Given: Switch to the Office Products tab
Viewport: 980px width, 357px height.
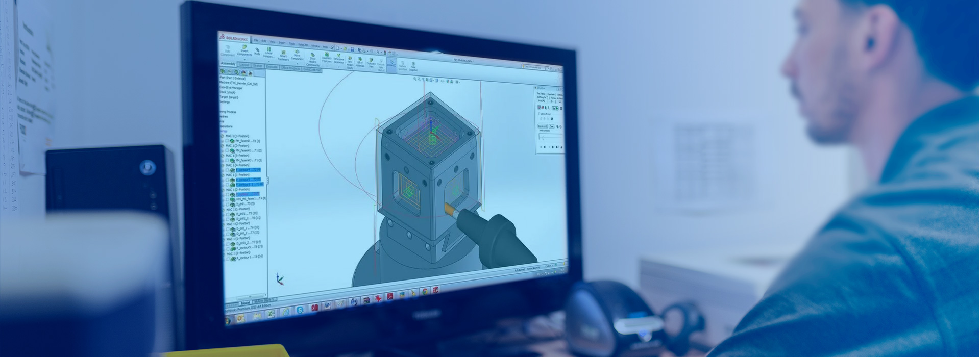Looking at the screenshot, I should 290,68.
